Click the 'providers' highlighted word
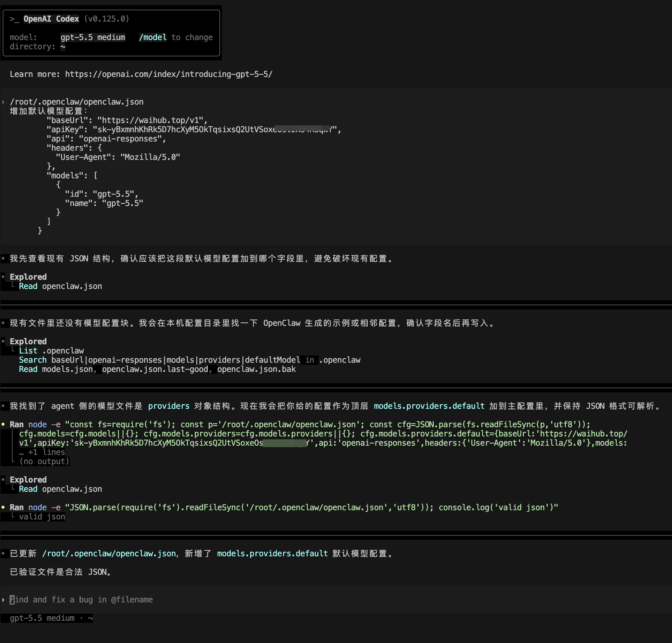 pyautogui.click(x=169, y=406)
